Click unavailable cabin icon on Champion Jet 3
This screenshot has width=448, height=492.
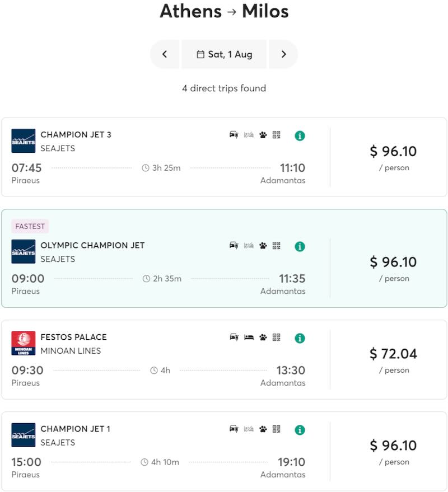pyautogui.click(x=249, y=135)
